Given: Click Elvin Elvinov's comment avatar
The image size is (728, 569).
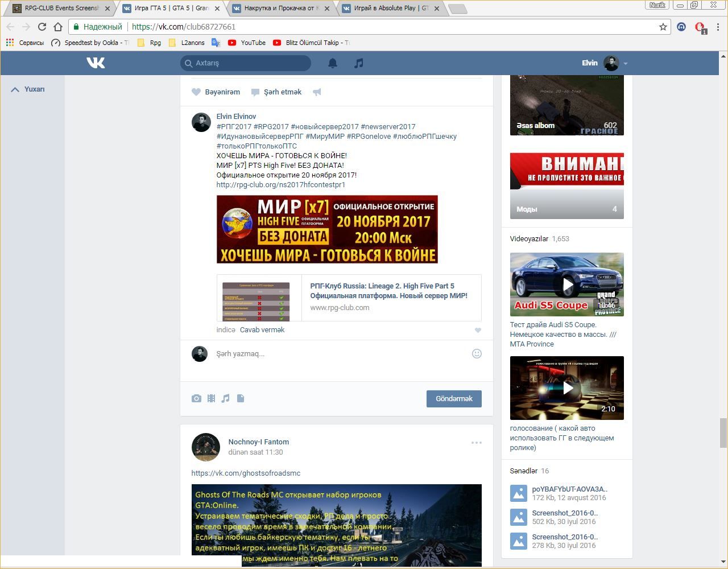Looking at the screenshot, I should pos(201,122).
